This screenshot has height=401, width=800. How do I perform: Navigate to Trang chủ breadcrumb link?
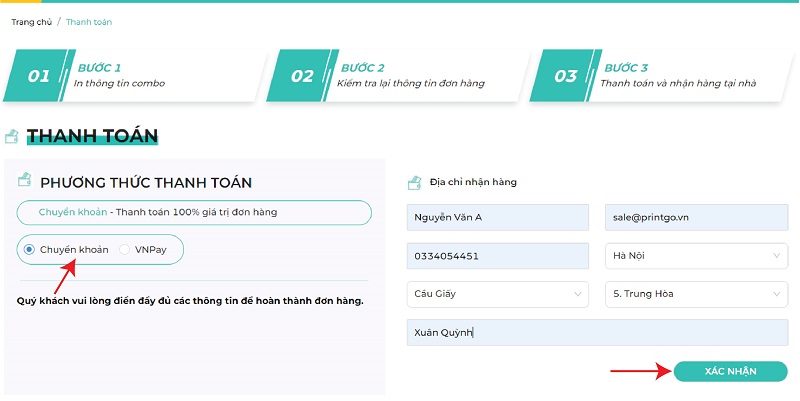[31, 22]
